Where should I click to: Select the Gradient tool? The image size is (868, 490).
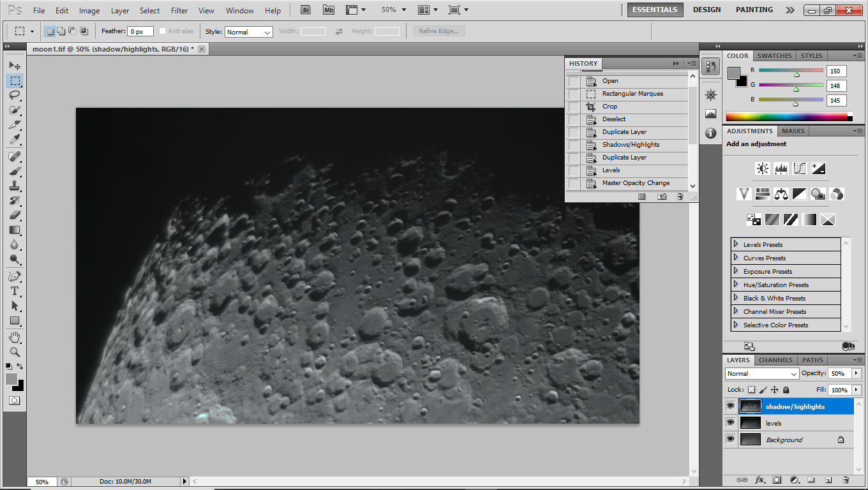click(15, 230)
